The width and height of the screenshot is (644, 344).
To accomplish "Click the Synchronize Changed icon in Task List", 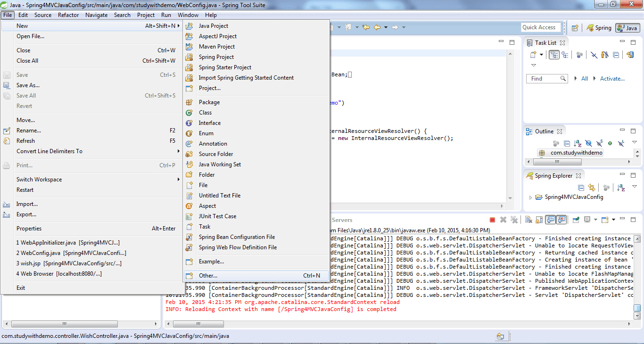I will tap(630, 55).
